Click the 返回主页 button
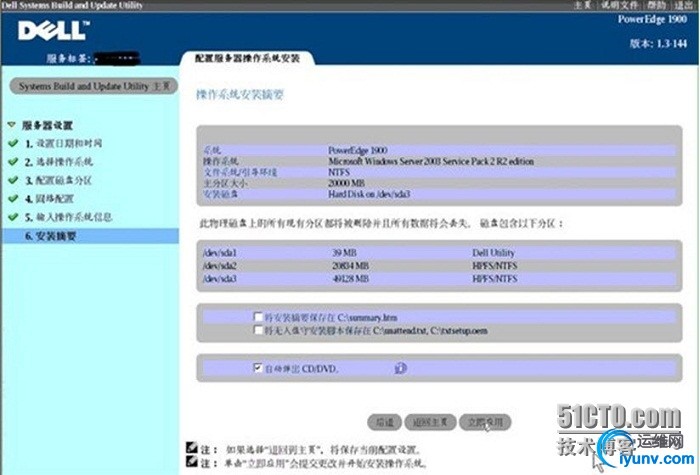 430,422
